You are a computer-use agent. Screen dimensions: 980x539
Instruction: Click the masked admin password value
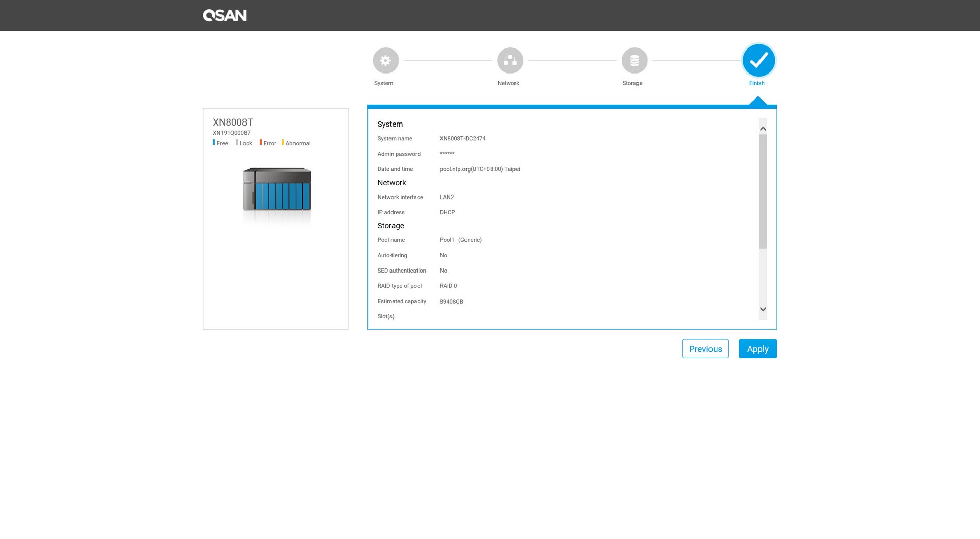[447, 154]
